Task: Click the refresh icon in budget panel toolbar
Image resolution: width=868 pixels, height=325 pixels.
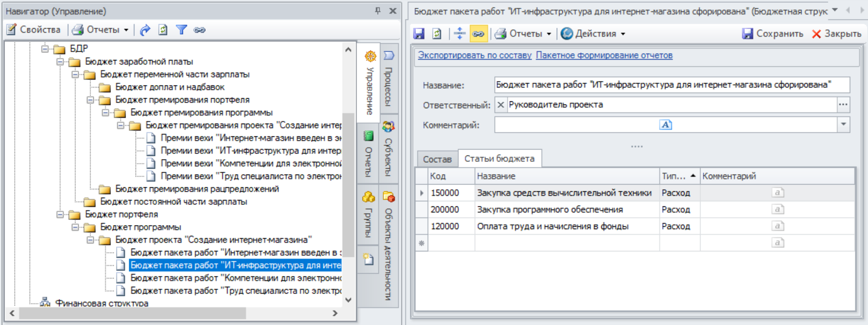Action: point(437,34)
